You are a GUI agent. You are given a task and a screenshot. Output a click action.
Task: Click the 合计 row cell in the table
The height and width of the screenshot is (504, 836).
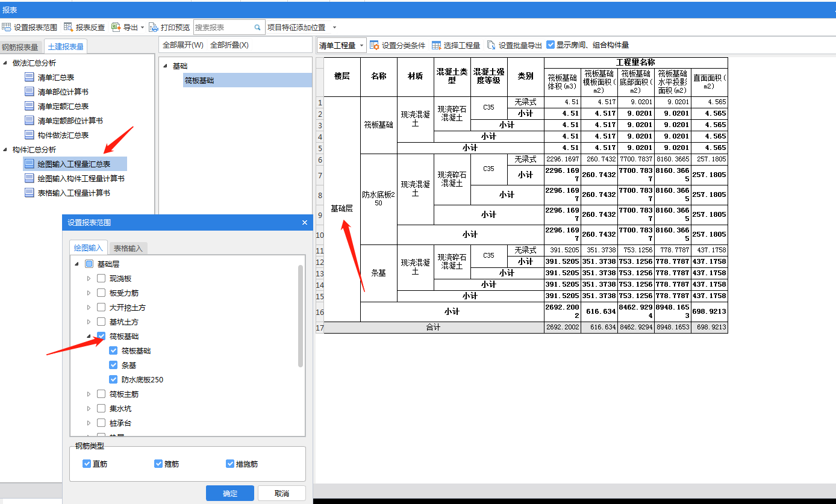click(x=434, y=328)
